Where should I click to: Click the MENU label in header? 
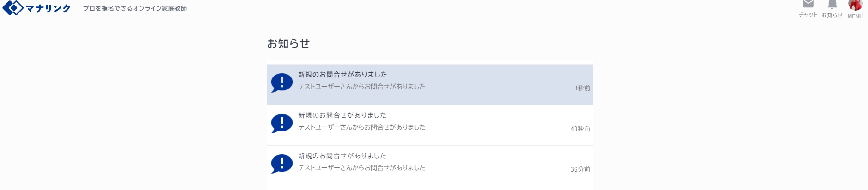point(855,16)
